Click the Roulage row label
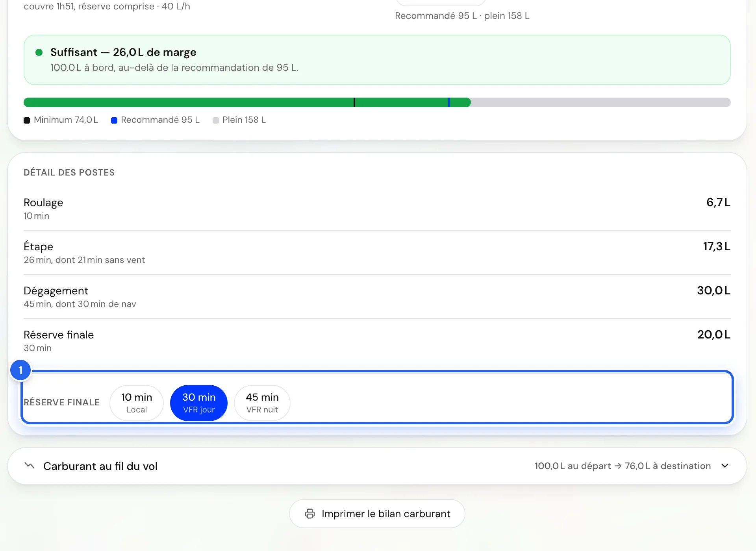 pos(43,203)
